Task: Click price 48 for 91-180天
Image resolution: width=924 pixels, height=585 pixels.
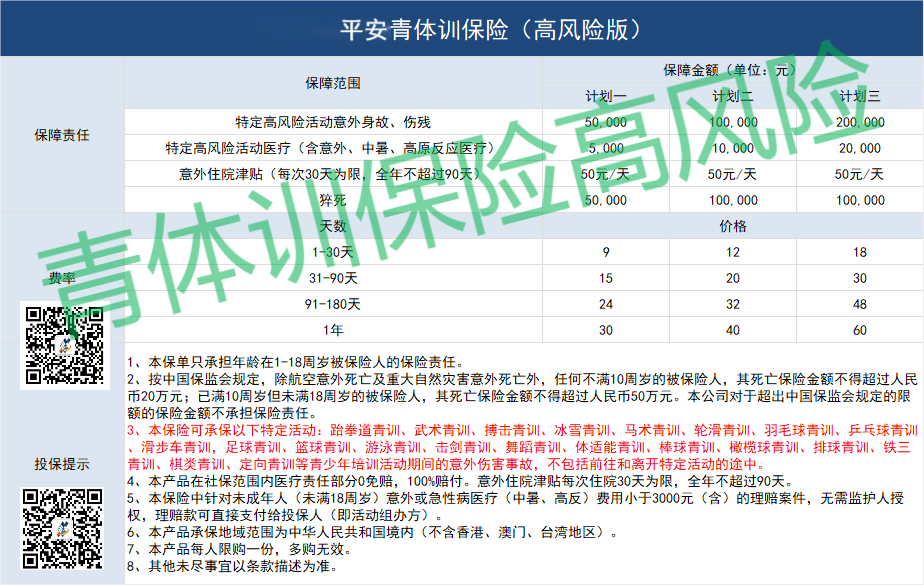Action: [860, 304]
